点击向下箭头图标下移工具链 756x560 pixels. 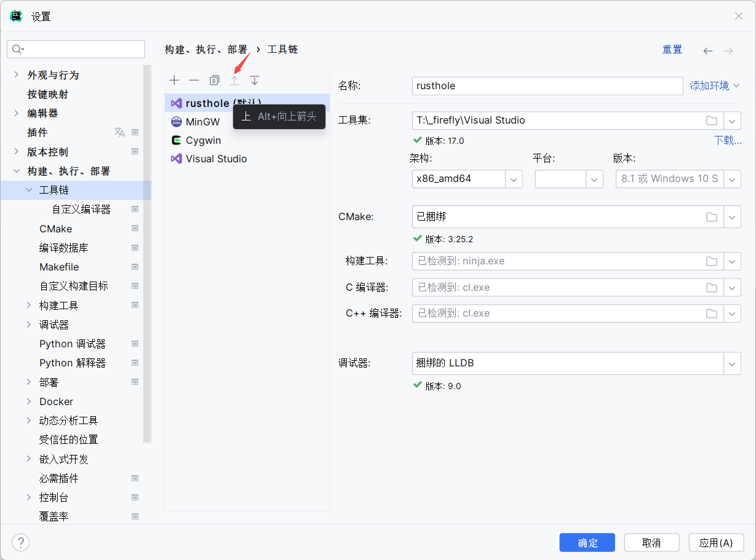point(254,80)
